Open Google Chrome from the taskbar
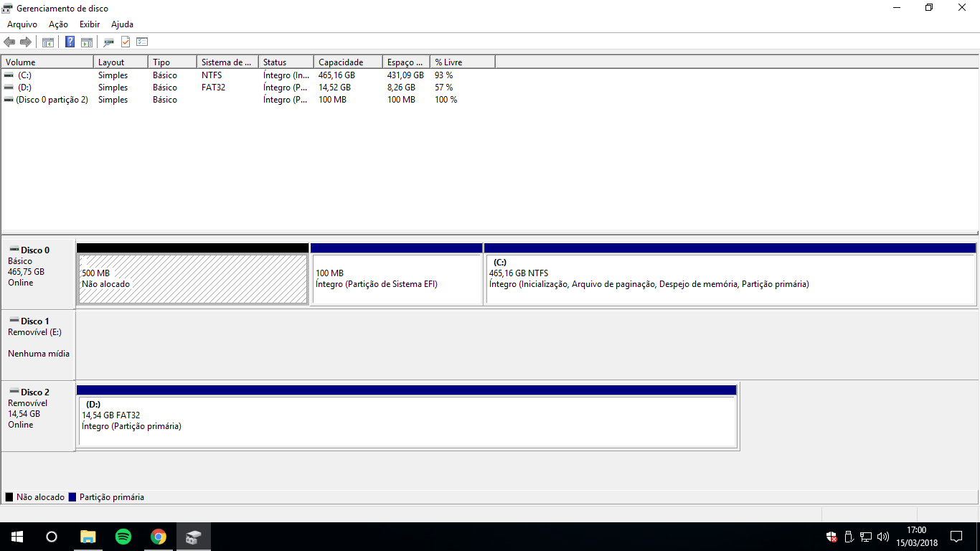Image resolution: width=980 pixels, height=551 pixels. click(x=159, y=537)
